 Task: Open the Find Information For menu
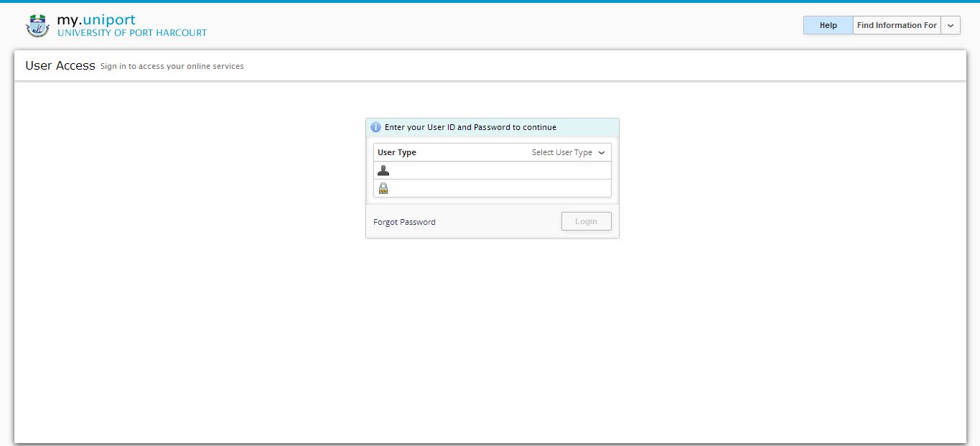pyautogui.click(x=897, y=25)
